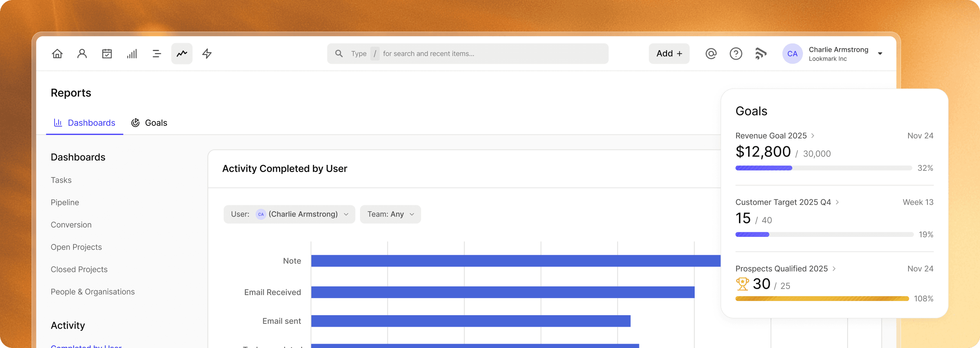The height and width of the screenshot is (348, 980).
Task: Switch to the Goals tab
Action: pyautogui.click(x=149, y=123)
